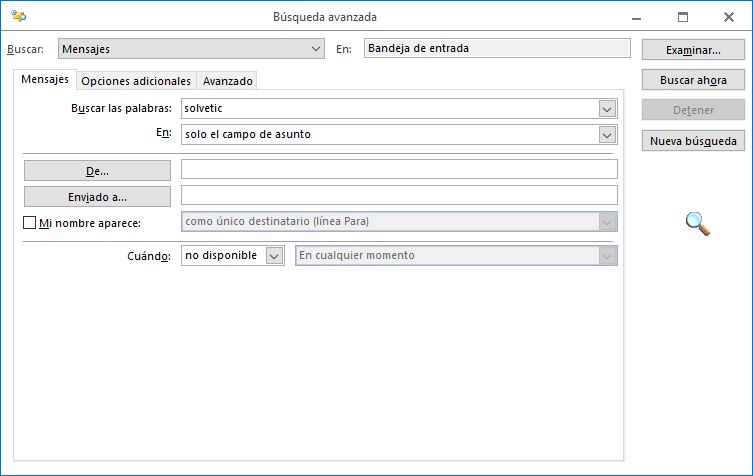Switch to the 'Opciones adicionales' tab
The width and height of the screenshot is (753, 476).
tap(136, 81)
